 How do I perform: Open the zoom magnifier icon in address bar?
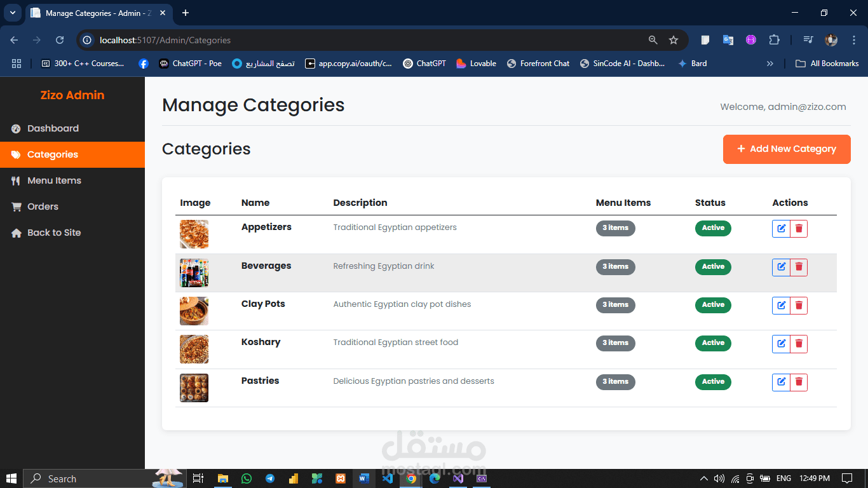pyautogui.click(x=653, y=40)
